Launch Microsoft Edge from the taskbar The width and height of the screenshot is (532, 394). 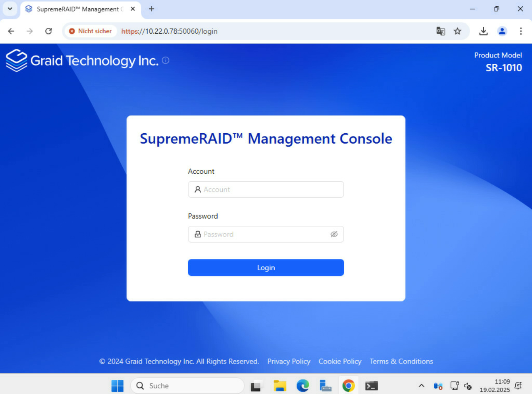[303, 386]
